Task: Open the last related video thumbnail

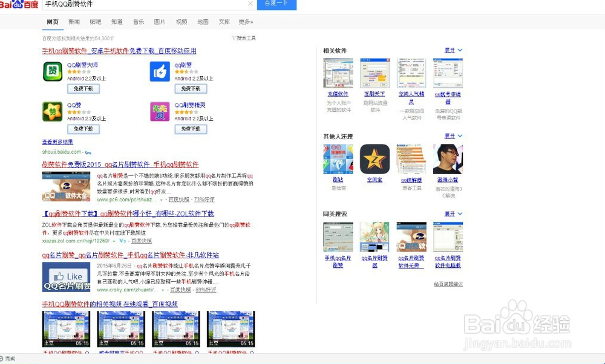Action: [231, 329]
